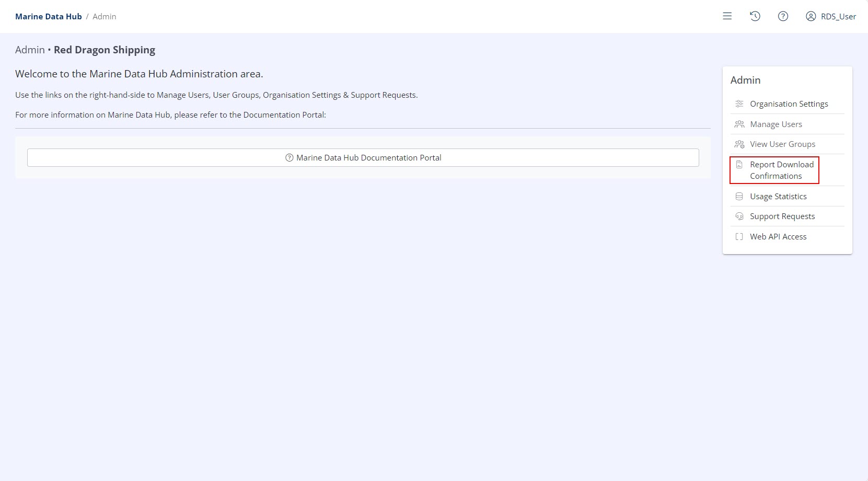Screen dimensions: 868x481
Task: Click the View User Groups icon
Action: (x=739, y=144)
